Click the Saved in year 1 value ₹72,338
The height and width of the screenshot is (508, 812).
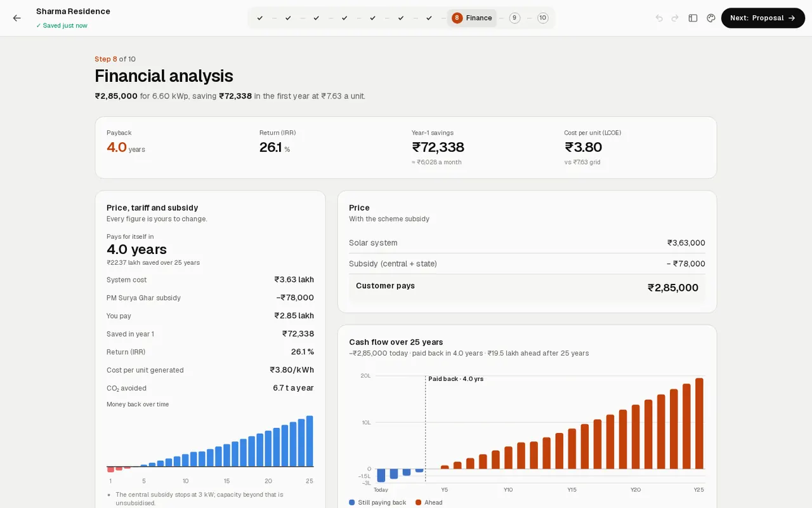[x=298, y=333]
